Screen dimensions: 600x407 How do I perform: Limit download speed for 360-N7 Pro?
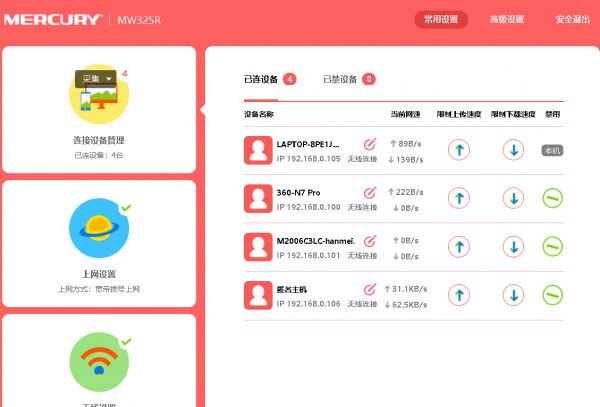(513, 198)
